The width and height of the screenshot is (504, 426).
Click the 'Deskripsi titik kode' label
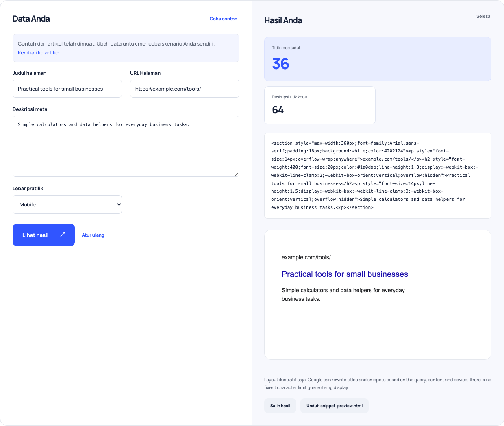coord(289,97)
